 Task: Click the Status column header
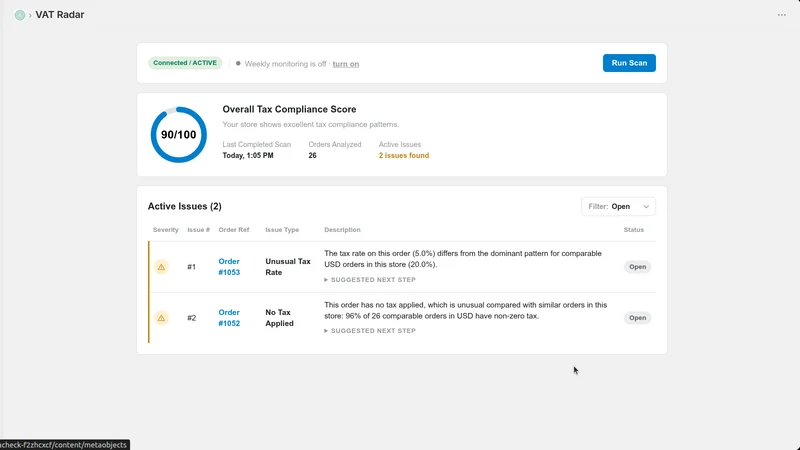tap(634, 230)
